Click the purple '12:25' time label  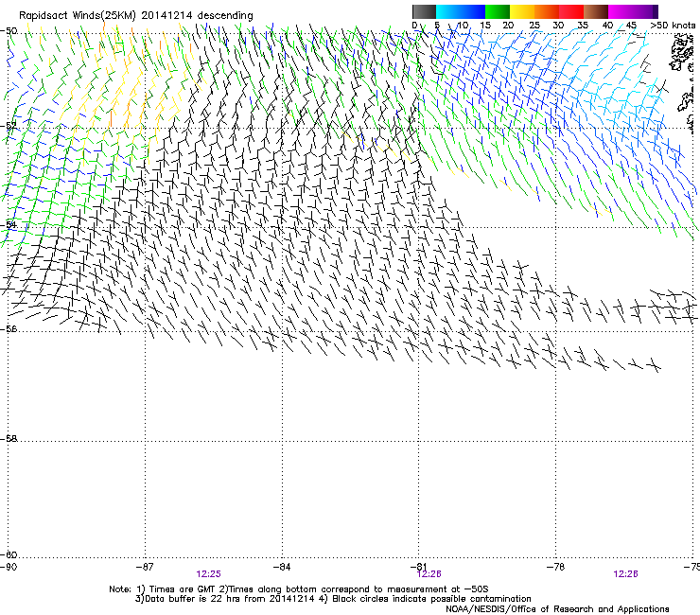[208, 574]
